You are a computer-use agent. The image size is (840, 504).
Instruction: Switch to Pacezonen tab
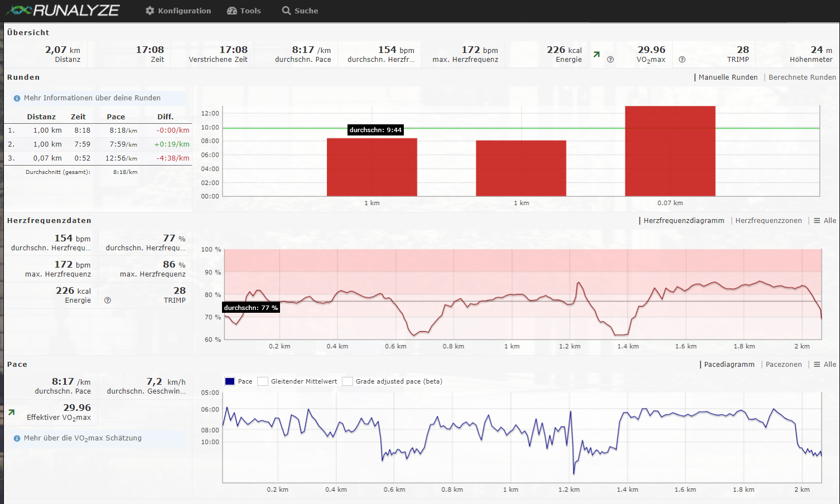[x=783, y=365]
